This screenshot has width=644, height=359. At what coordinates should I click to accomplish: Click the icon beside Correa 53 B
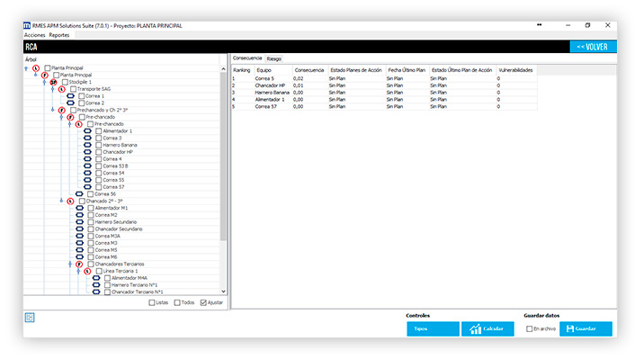(87, 166)
